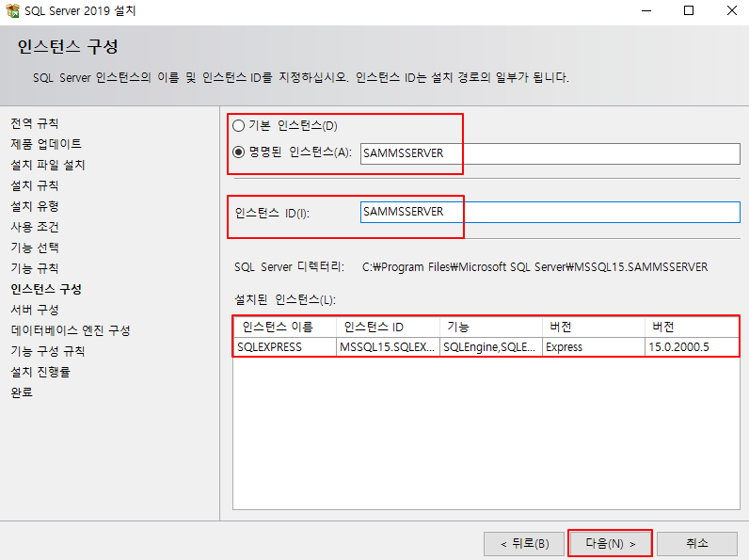Click 기능 규칙 step in sidebar
749x560 pixels.
(35, 268)
